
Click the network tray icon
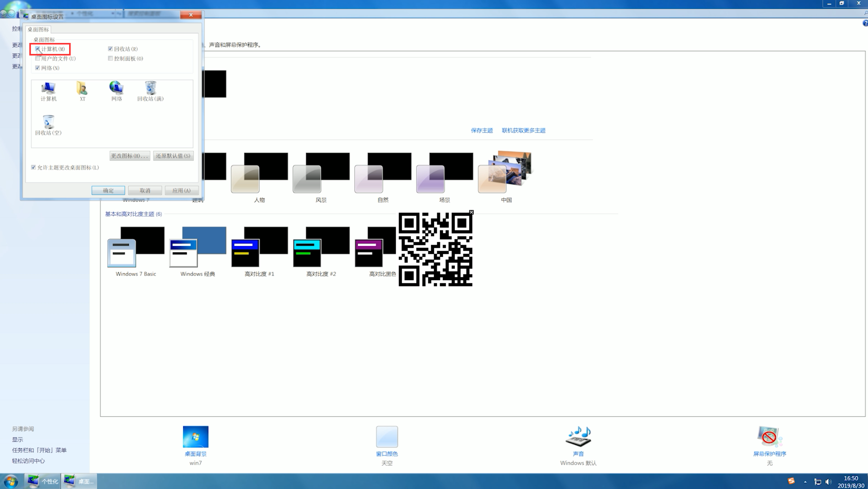[x=817, y=482]
